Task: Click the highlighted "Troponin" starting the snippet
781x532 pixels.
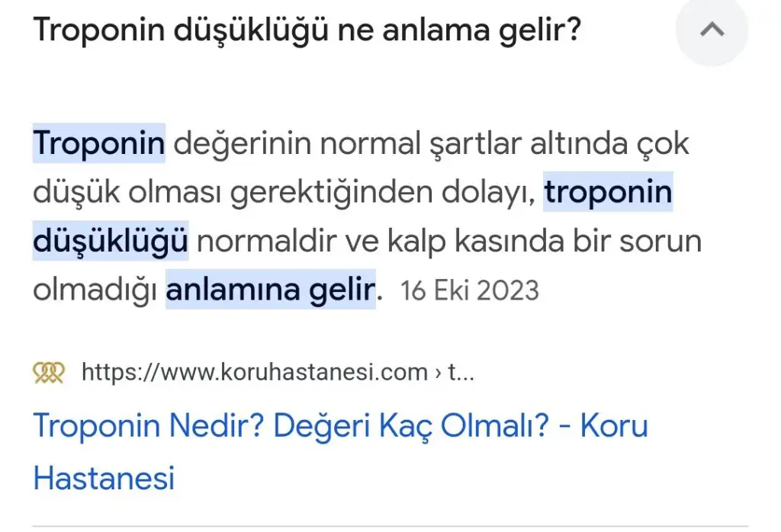Action: tap(98, 143)
